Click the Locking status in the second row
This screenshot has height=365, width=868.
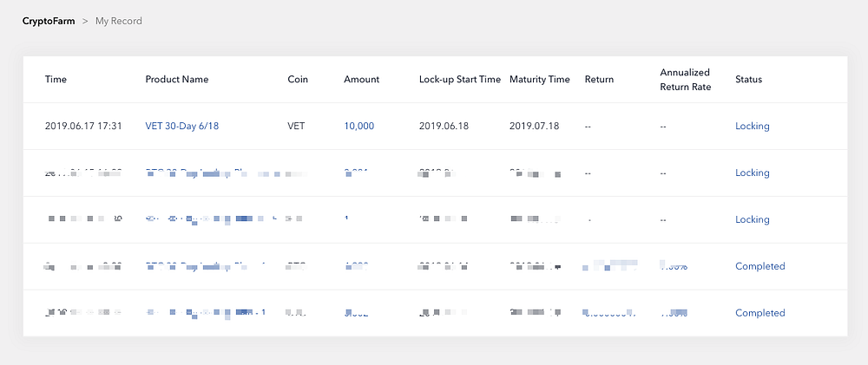coord(753,173)
